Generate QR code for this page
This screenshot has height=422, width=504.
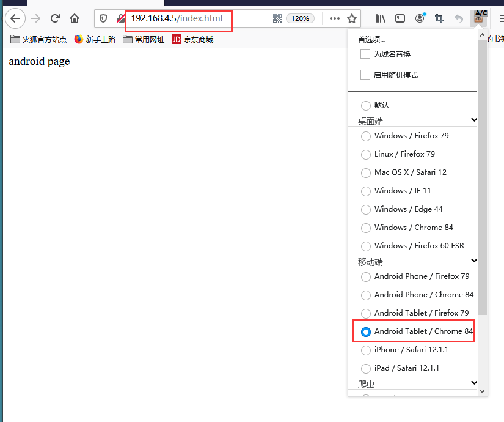tap(277, 18)
